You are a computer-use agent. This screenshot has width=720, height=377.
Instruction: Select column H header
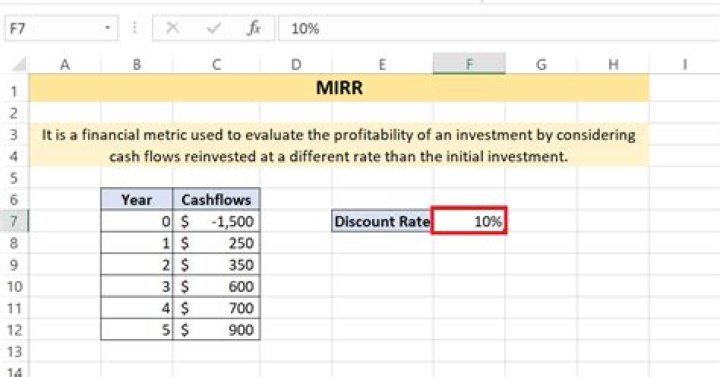point(613,64)
